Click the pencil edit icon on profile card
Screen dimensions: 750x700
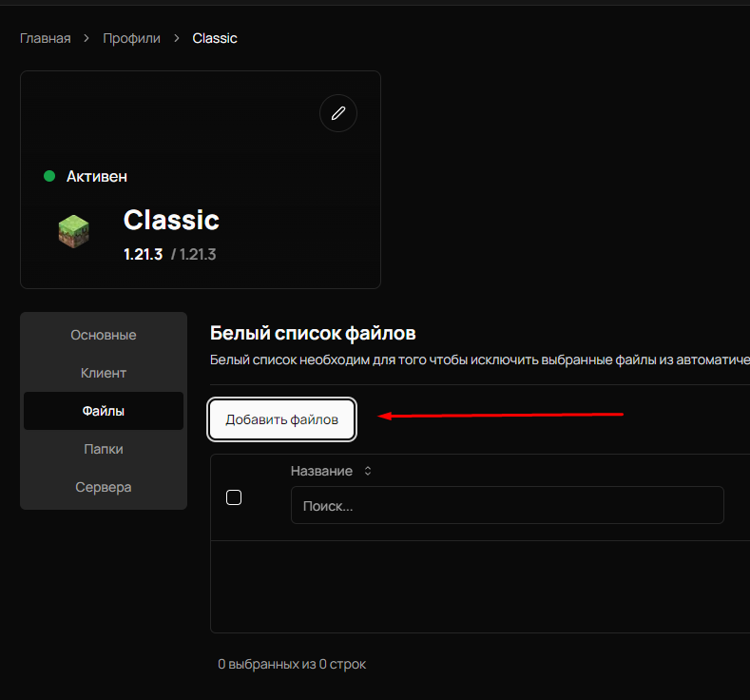click(x=338, y=113)
